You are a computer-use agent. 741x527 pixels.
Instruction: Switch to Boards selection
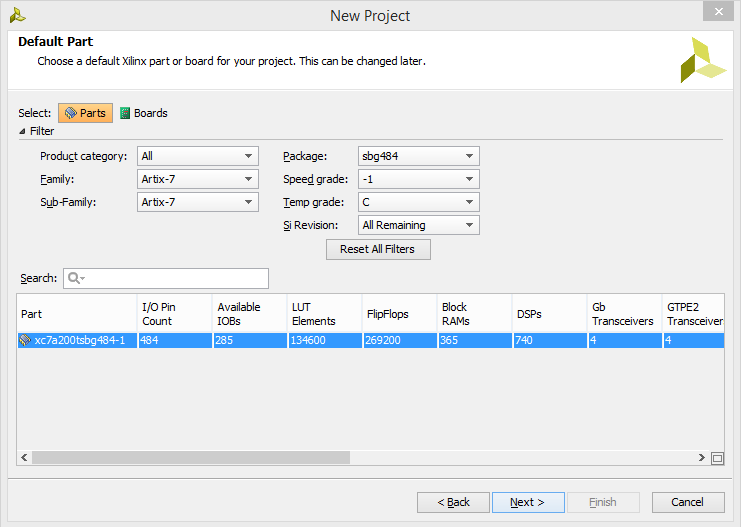coord(144,113)
